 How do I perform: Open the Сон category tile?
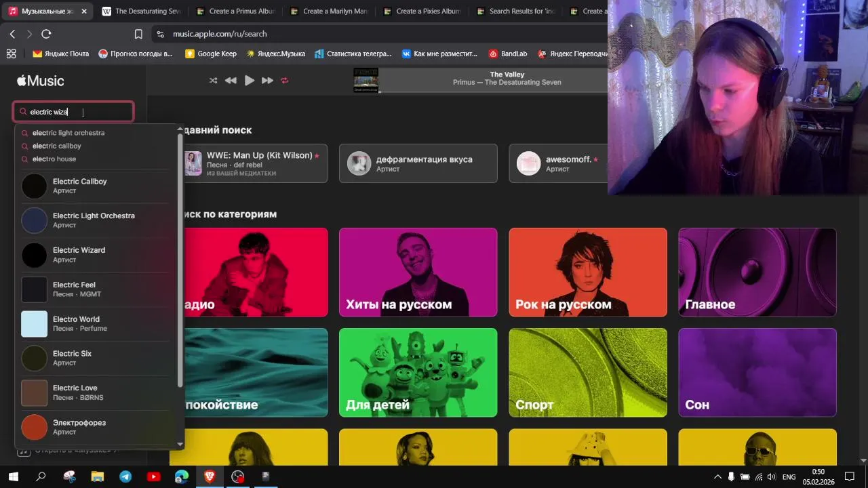757,373
